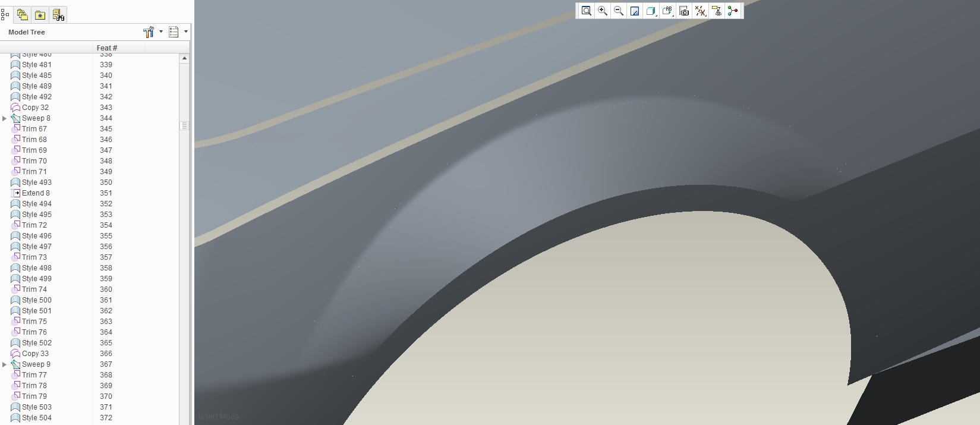Click the model tree scrollbar thumb
The width and height of the screenshot is (980, 425).
[184, 126]
